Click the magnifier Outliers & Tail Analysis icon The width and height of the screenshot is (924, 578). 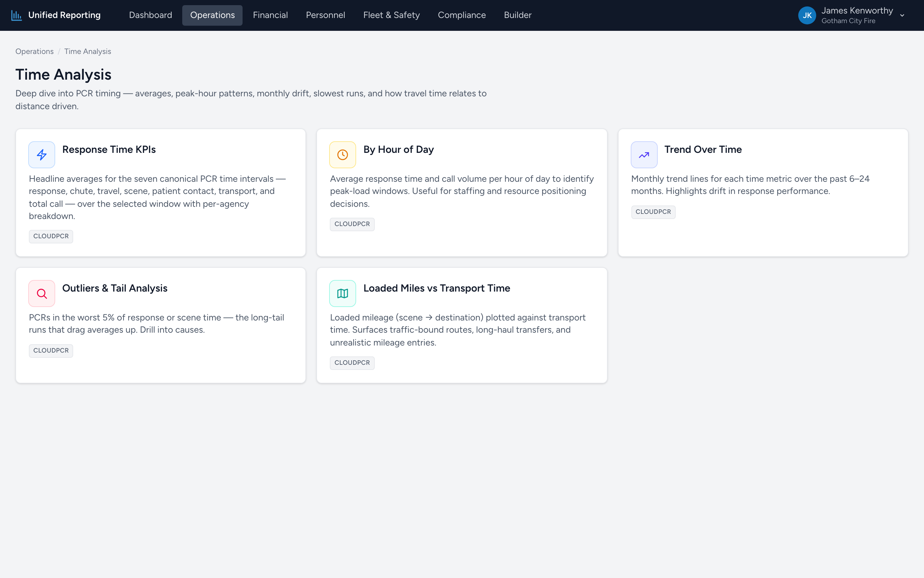[x=42, y=293]
